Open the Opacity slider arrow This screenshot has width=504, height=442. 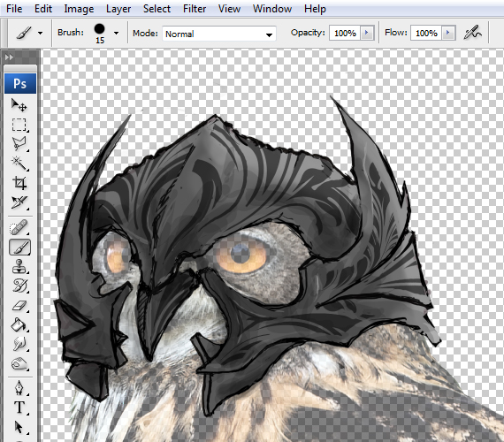(x=367, y=33)
